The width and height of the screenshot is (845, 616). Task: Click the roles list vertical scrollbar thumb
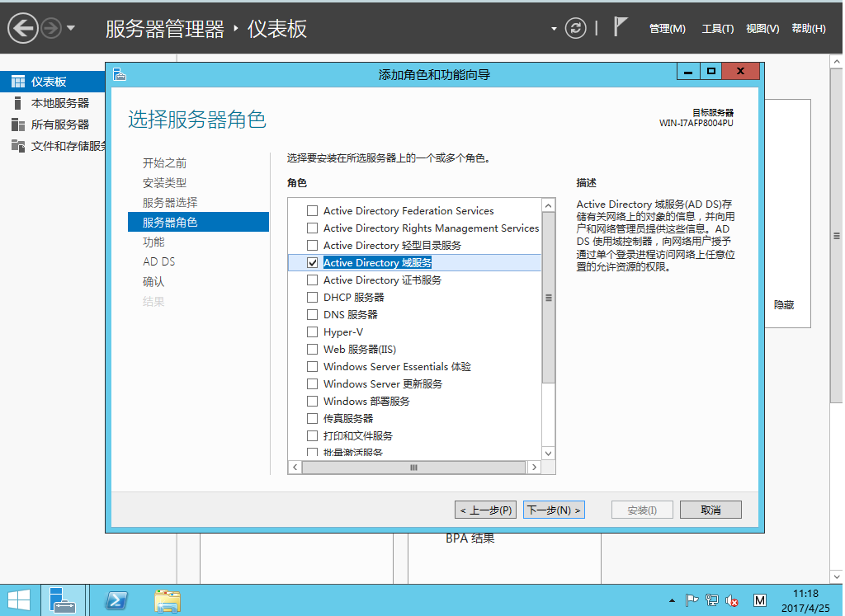(x=548, y=297)
